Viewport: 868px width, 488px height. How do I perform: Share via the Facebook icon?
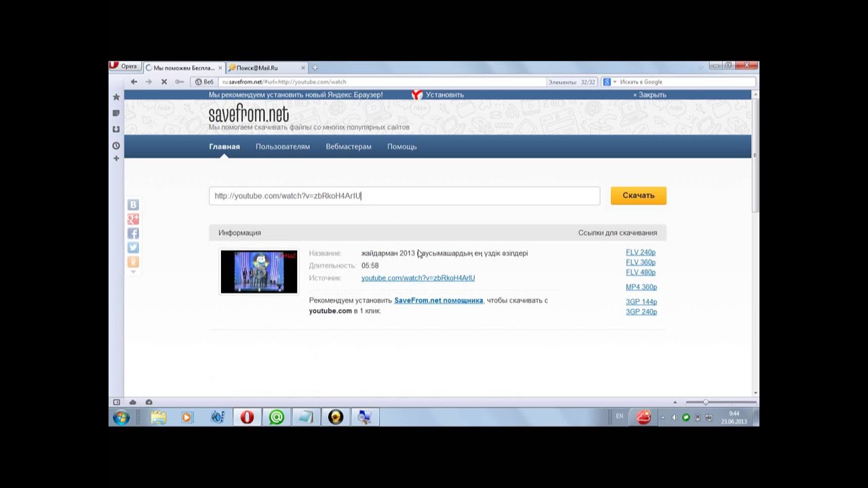click(x=133, y=233)
